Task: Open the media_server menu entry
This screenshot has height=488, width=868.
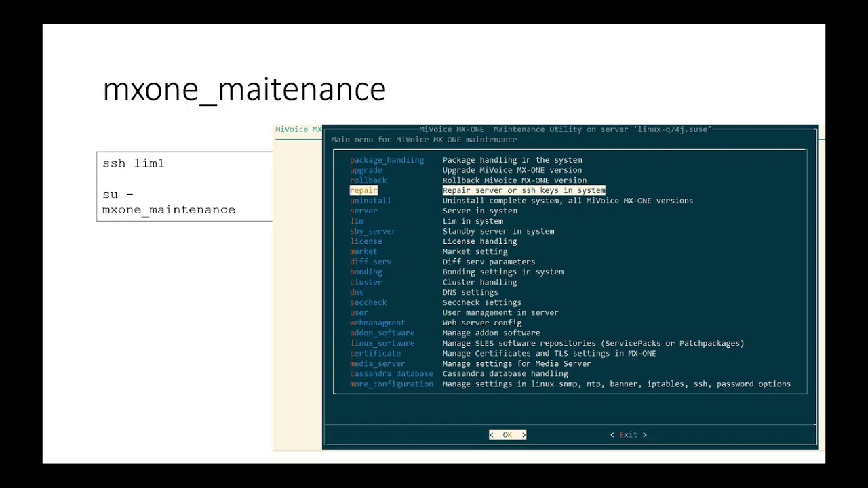Action: click(x=377, y=363)
